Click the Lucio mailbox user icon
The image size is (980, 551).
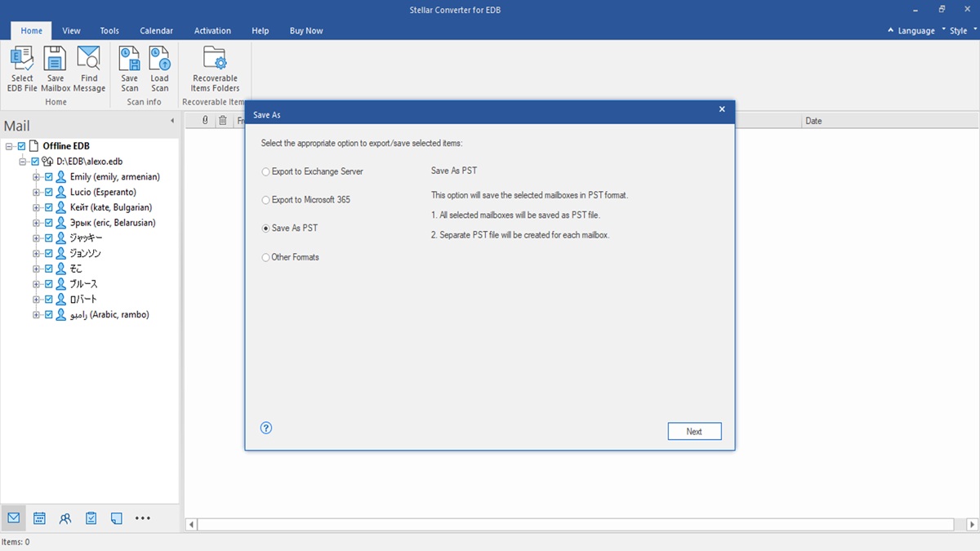(61, 193)
